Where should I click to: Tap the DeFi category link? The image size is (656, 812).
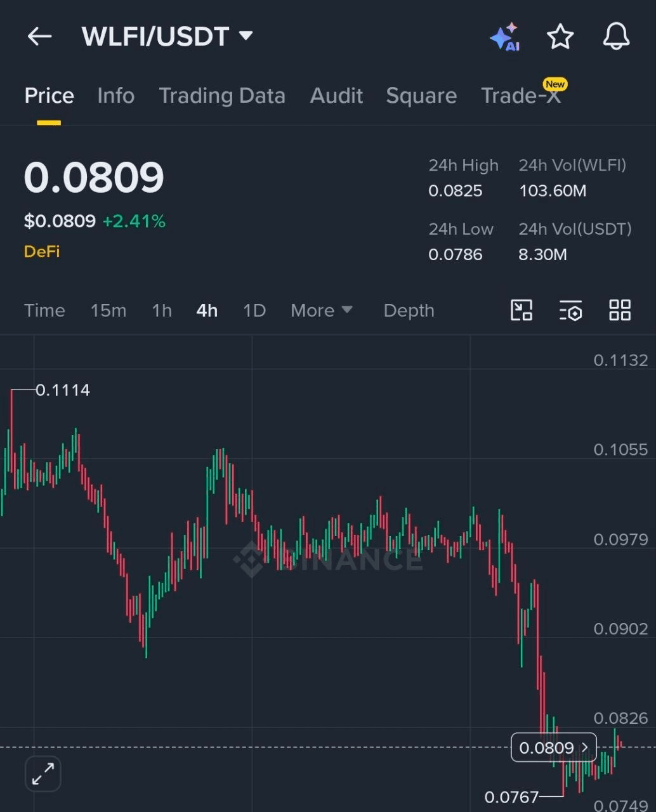[x=42, y=251]
